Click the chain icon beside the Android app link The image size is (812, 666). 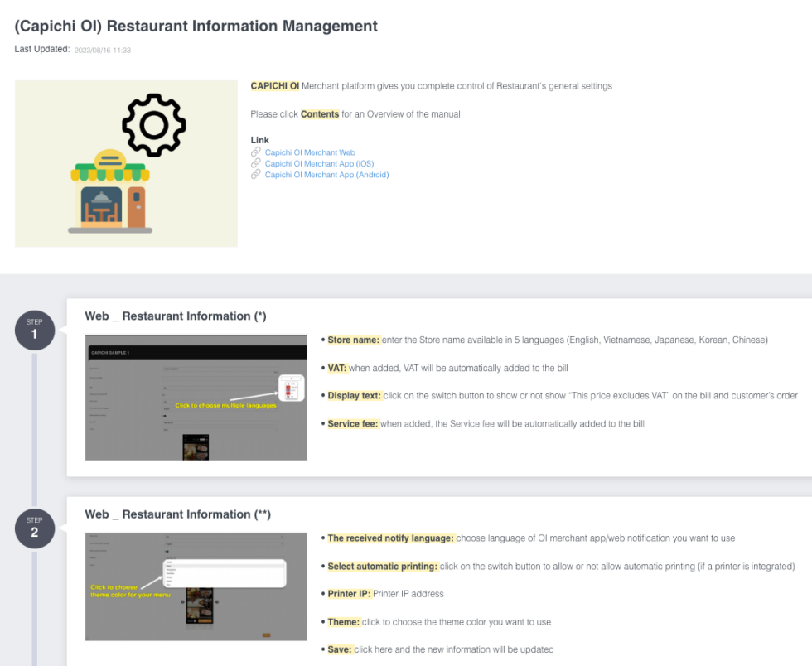(x=256, y=175)
